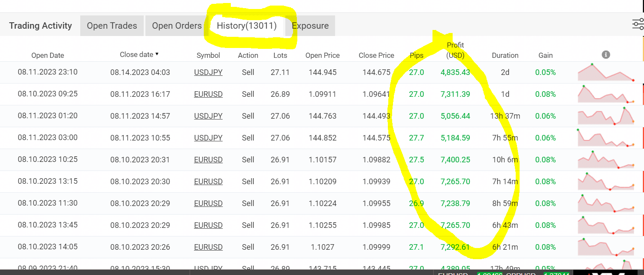The image size is (644, 275).
Task: View mini chart for the 7,292.61 profit trade
Action: click(x=606, y=247)
